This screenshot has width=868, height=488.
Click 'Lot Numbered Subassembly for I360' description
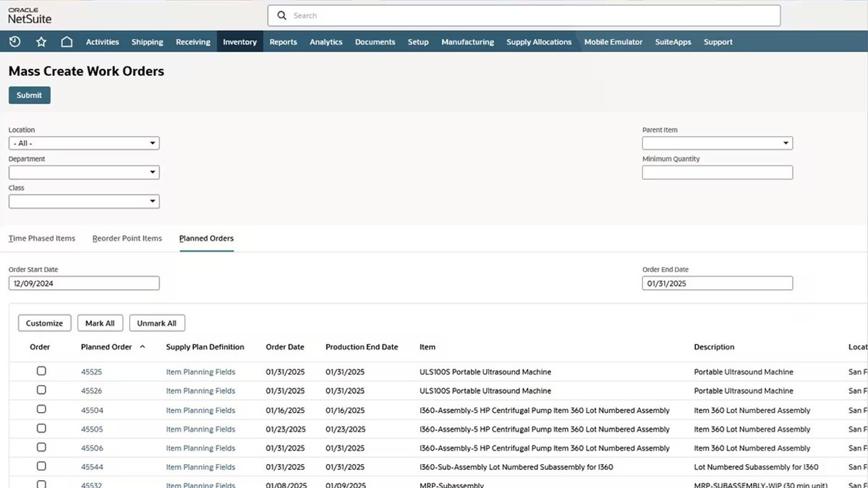coord(757,467)
